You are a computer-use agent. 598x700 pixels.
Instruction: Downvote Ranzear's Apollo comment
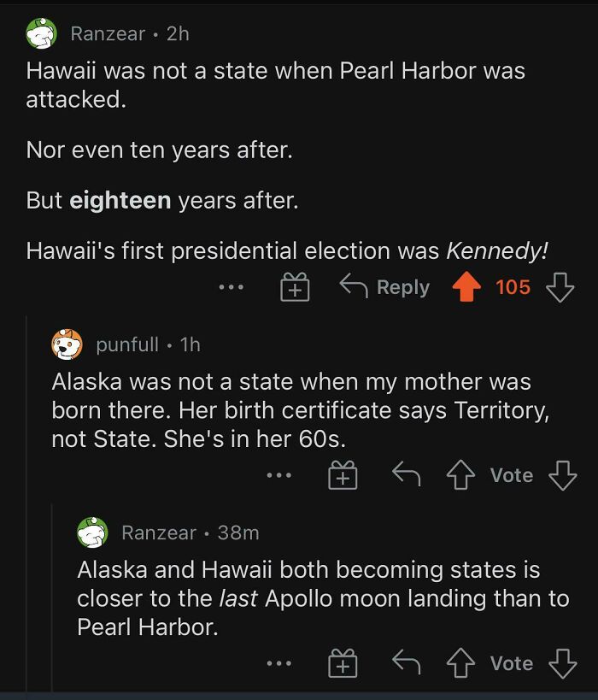(561, 662)
